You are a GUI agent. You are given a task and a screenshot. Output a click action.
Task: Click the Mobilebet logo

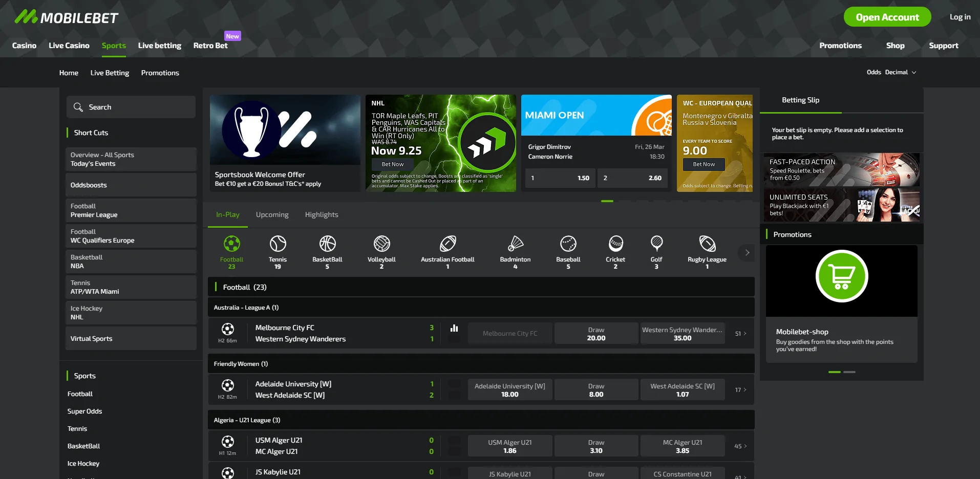click(67, 17)
